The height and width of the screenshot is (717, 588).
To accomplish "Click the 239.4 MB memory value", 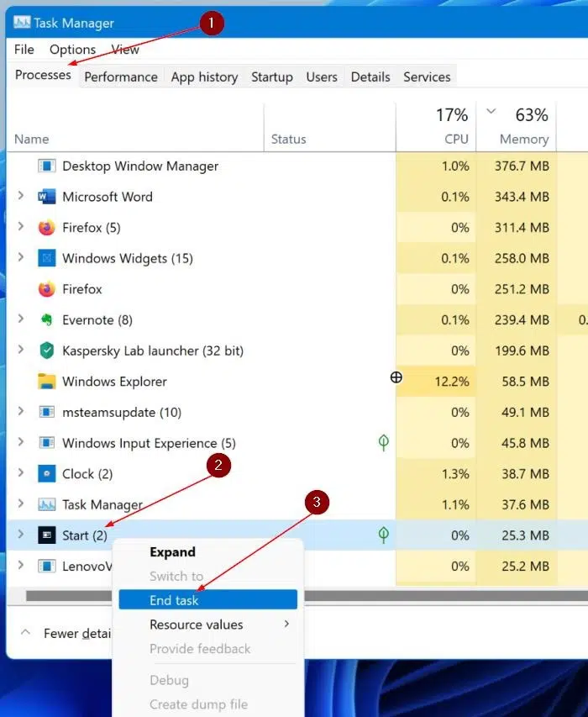I will coord(522,319).
